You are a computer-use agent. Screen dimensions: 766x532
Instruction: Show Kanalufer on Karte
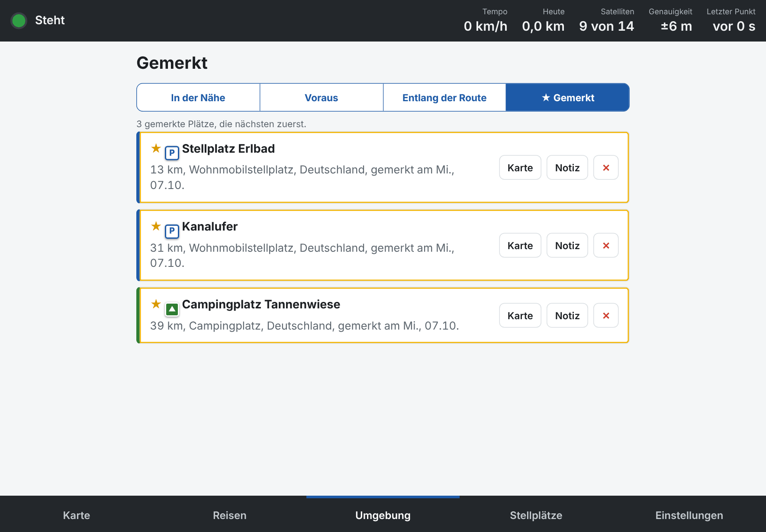pos(520,245)
